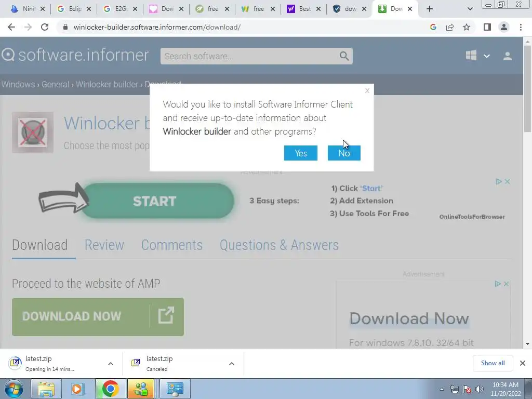Click the Chrome taskbar icon
The image size is (532, 399).
[x=110, y=389]
